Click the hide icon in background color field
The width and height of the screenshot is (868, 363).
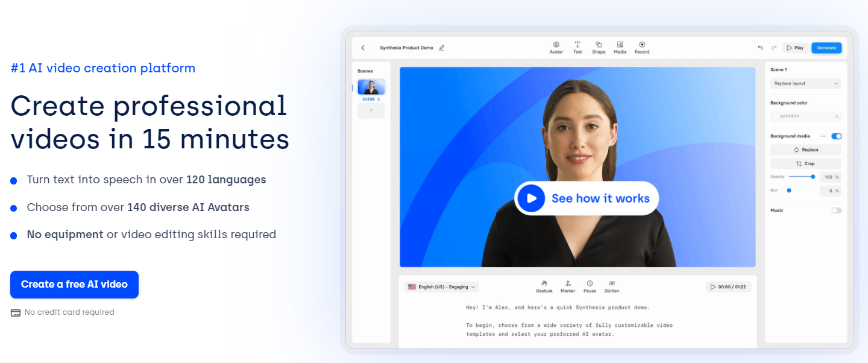(x=837, y=116)
